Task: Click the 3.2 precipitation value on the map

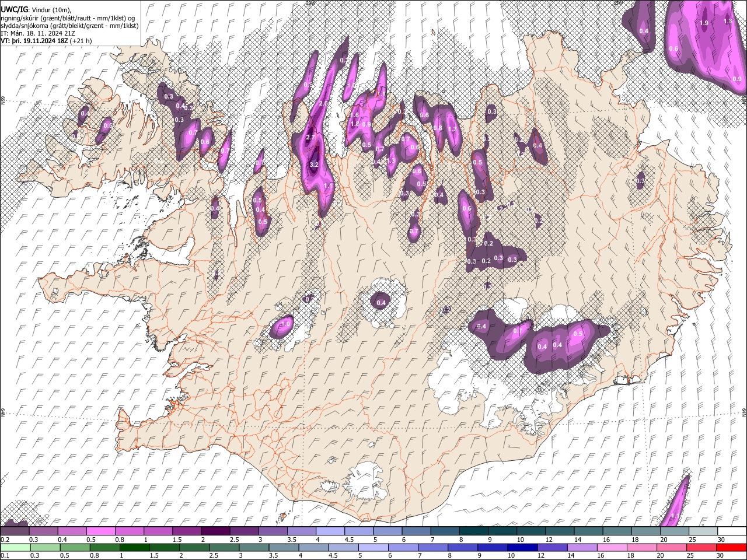Action: [x=313, y=165]
